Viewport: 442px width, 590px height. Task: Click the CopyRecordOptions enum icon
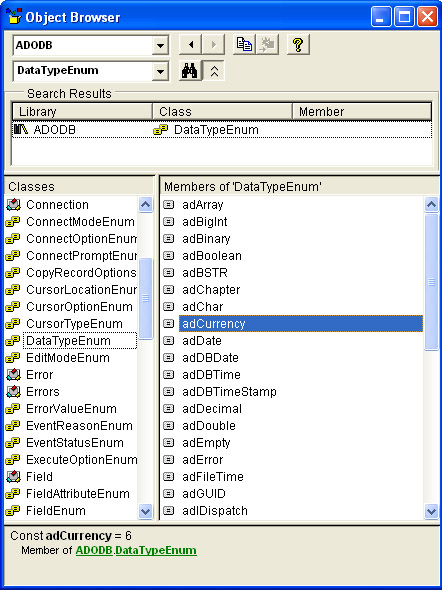[13, 273]
